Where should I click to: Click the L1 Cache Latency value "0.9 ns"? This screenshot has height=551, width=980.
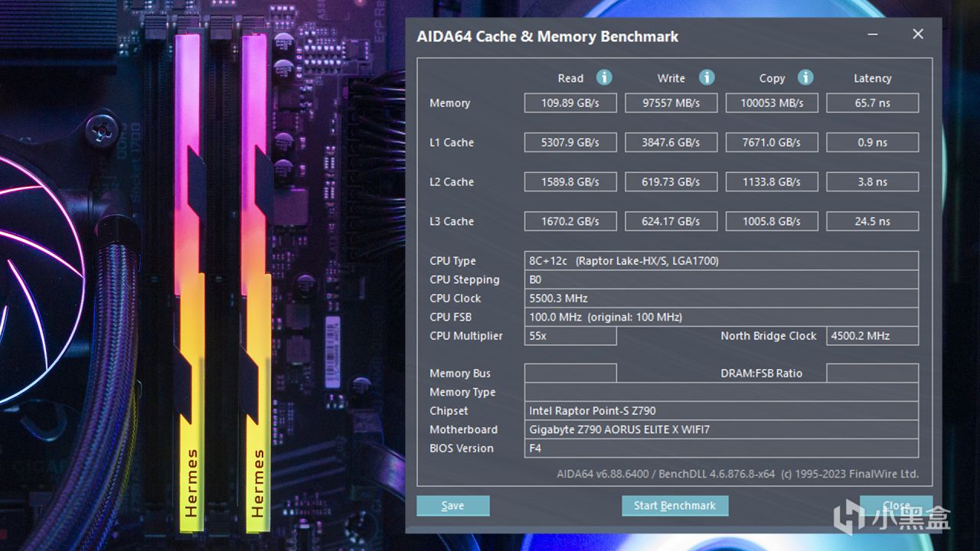[x=873, y=142]
